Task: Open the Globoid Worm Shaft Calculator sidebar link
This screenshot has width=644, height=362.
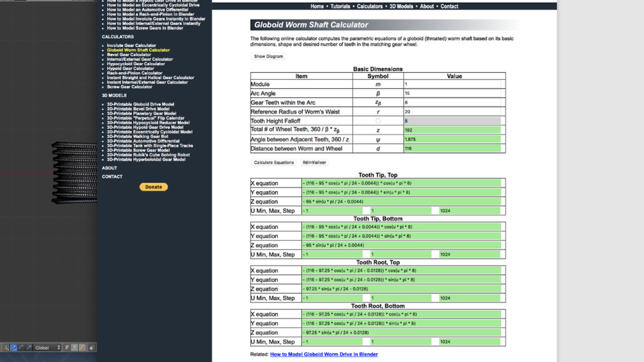Action: click(x=138, y=50)
